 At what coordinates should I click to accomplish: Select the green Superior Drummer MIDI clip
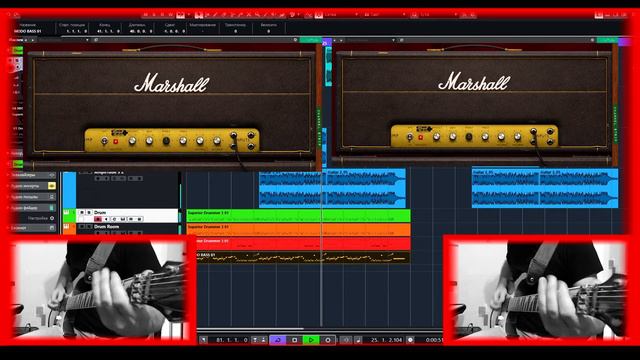[x=298, y=216]
